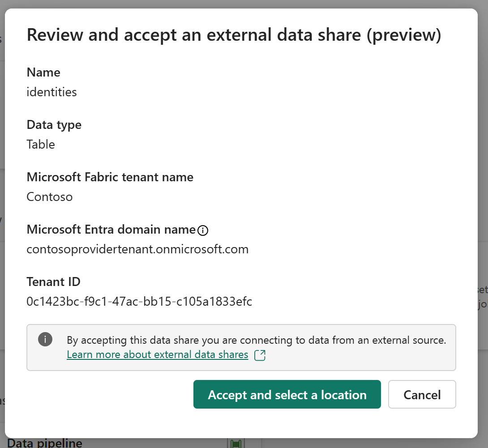Screen dimensions: 488x448
Task: Click the external link icon after Learn more
Action: 260,355
